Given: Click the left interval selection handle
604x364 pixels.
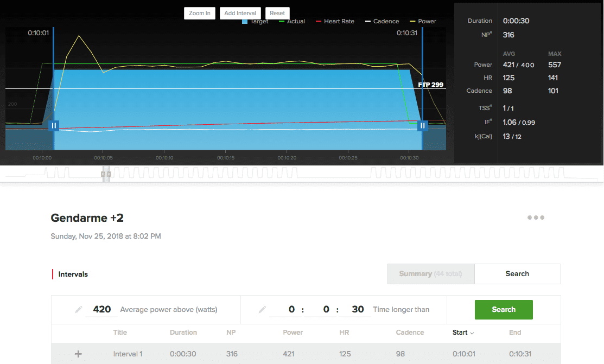Looking at the screenshot, I should (53, 126).
